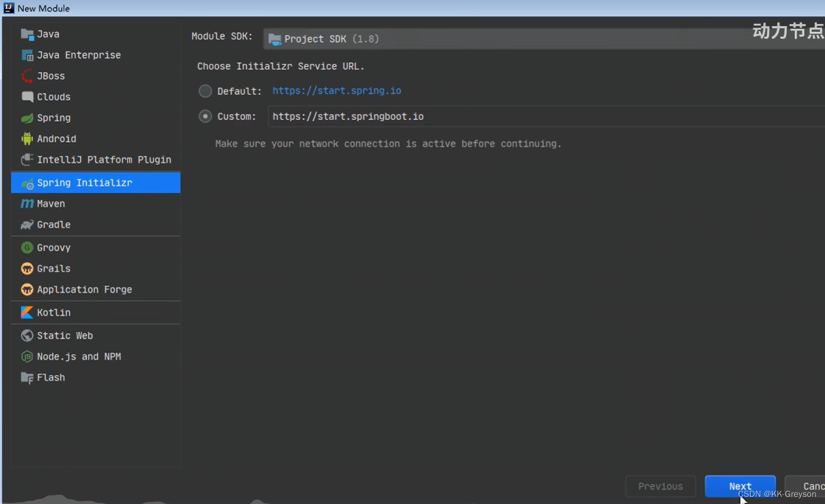Click the Cancel button
Screen dimensions: 825x504
coord(805,486)
